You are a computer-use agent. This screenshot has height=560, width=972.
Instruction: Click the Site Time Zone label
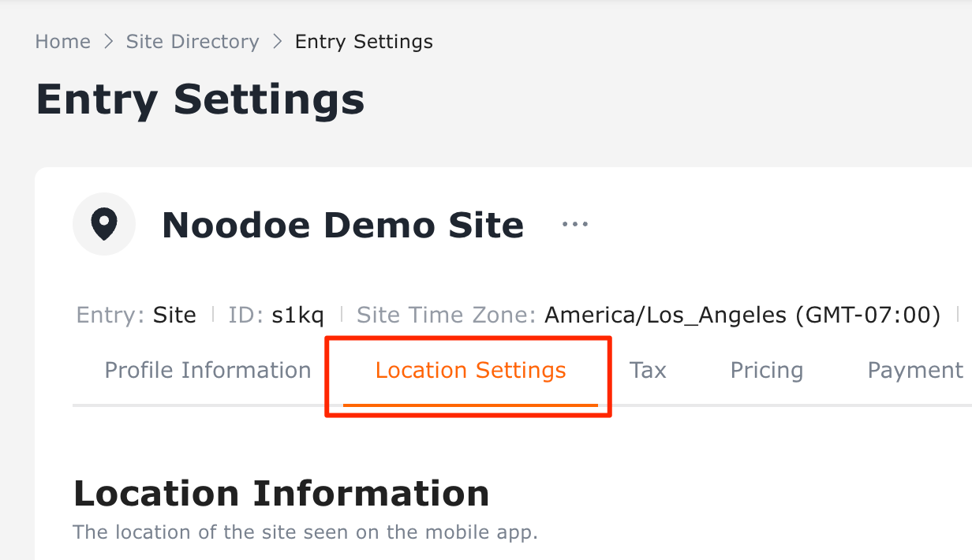pyautogui.click(x=446, y=316)
